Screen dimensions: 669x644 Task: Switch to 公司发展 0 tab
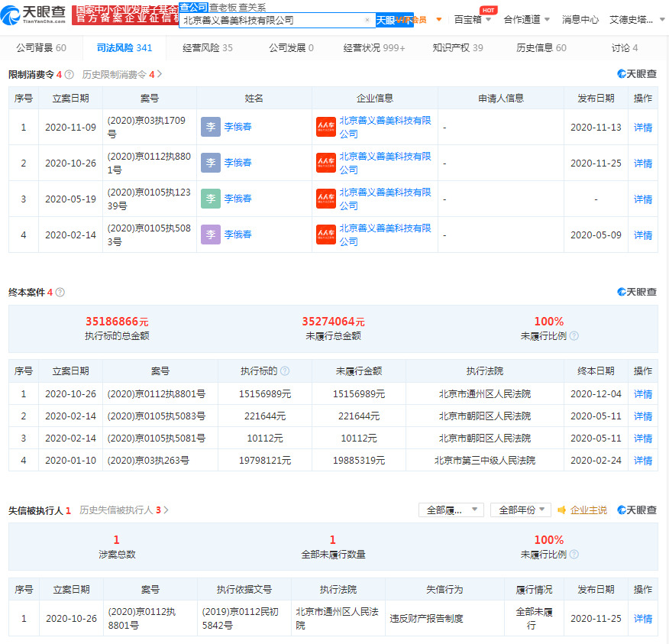click(x=291, y=48)
